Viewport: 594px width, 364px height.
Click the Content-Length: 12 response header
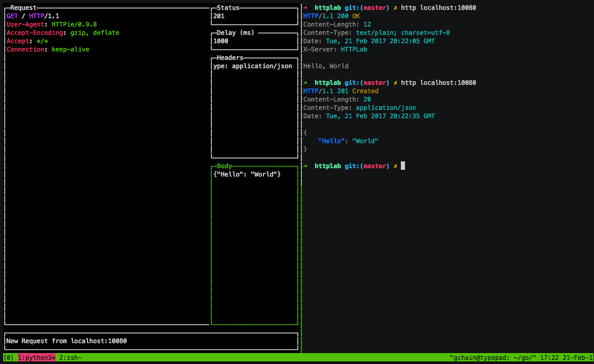coord(337,24)
